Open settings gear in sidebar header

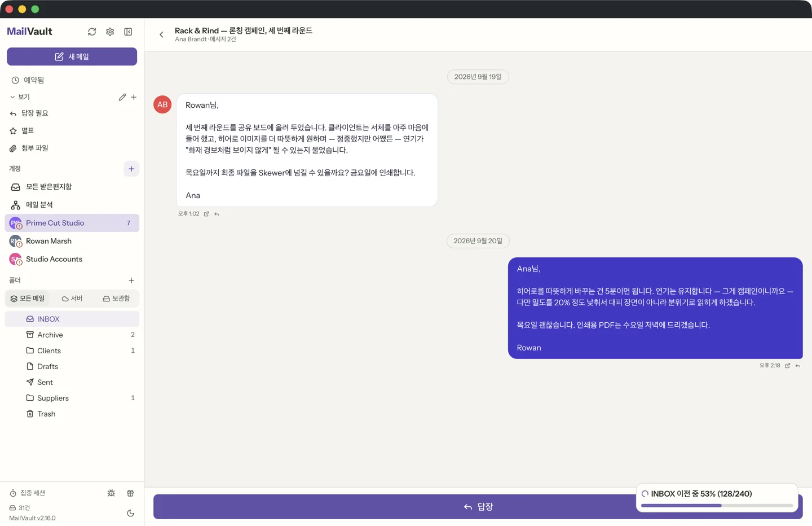pyautogui.click(x=110, y=32)
